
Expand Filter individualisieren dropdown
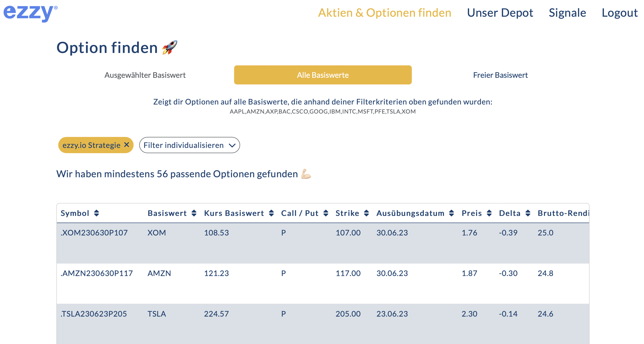189,145
